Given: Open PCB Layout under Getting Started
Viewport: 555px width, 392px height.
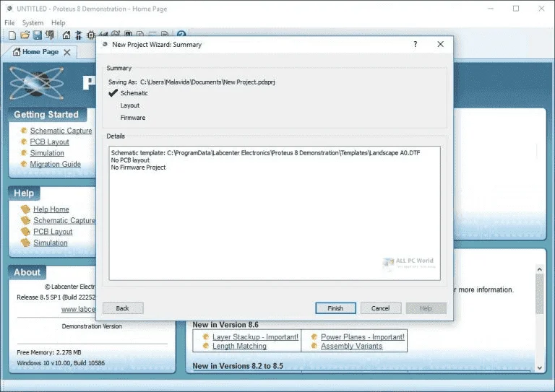Looking at the screenshot, I should point(50,141).
